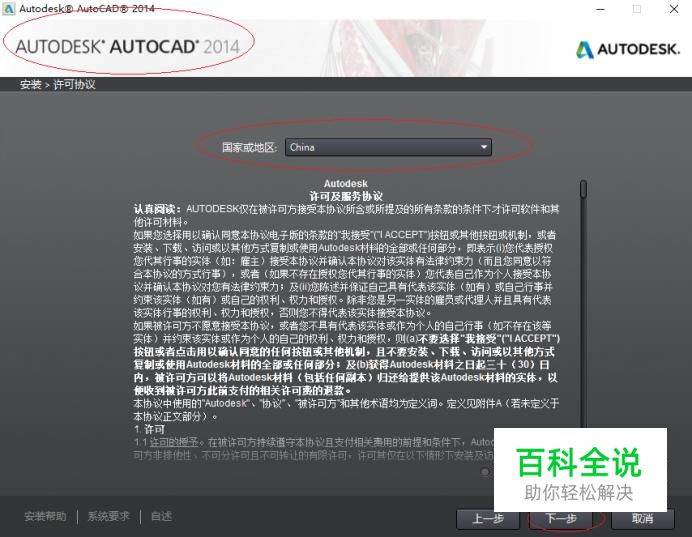Click the 国家或地区 label

(249, 147)
